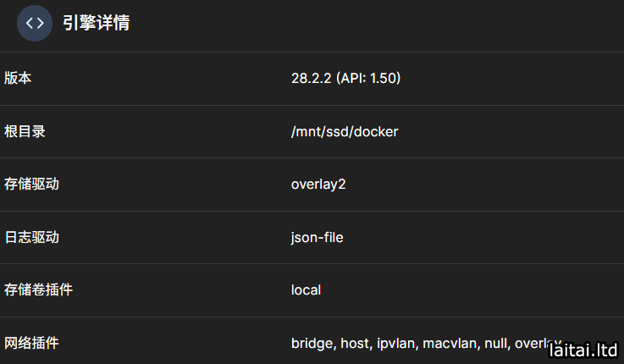
Task: Click macvlan in the network plugins list
Action: (450, 344)
